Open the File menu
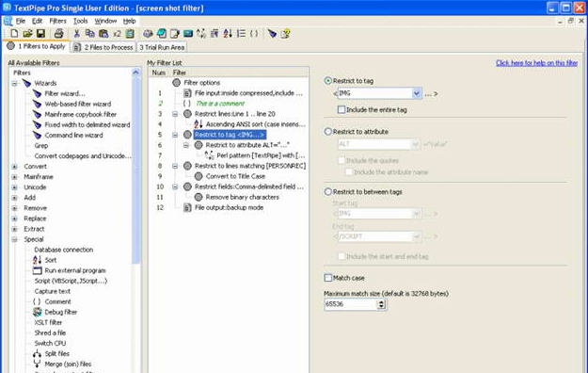 (x=21, y=21)
